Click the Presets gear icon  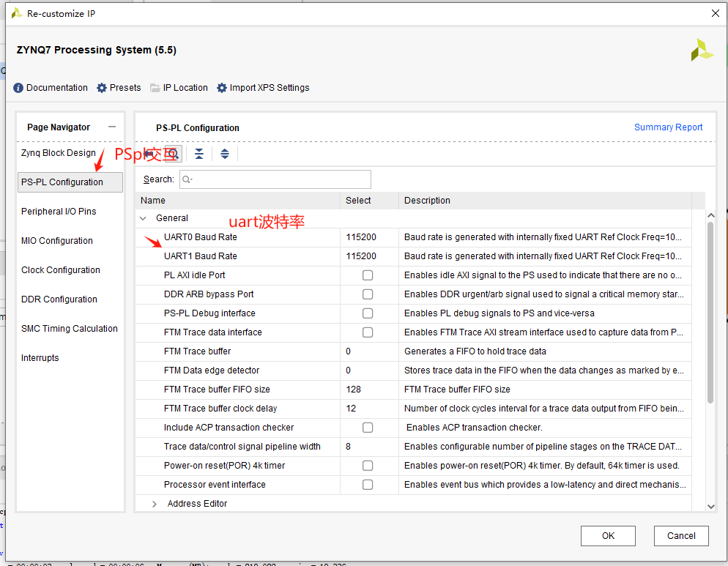(x=102, y=88)
